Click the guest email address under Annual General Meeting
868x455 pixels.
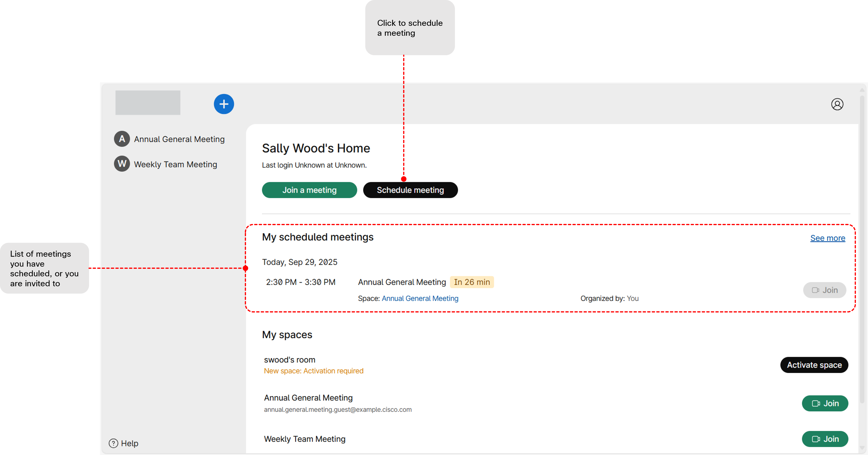(338, 410)
